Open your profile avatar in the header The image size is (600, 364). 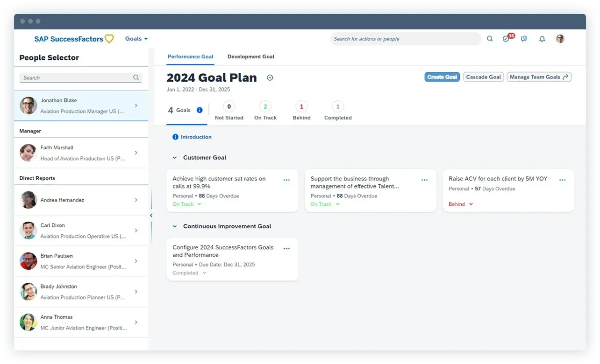560,39
